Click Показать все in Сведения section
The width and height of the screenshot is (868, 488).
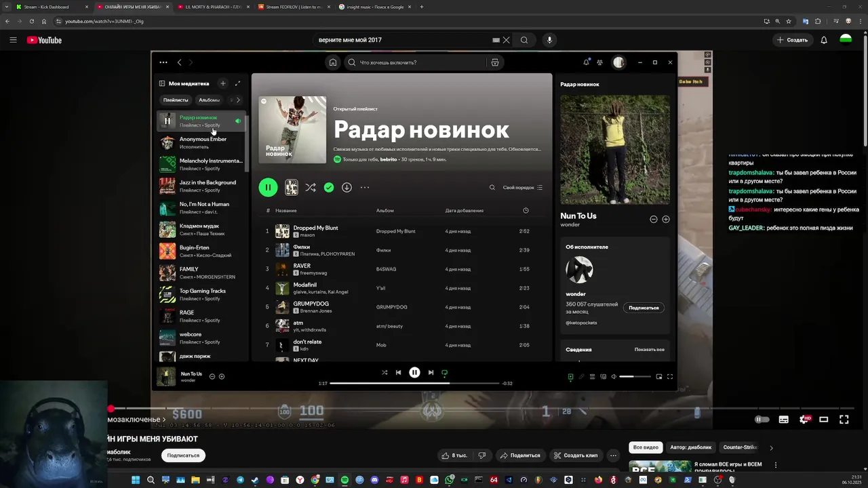tap(649, 350)
